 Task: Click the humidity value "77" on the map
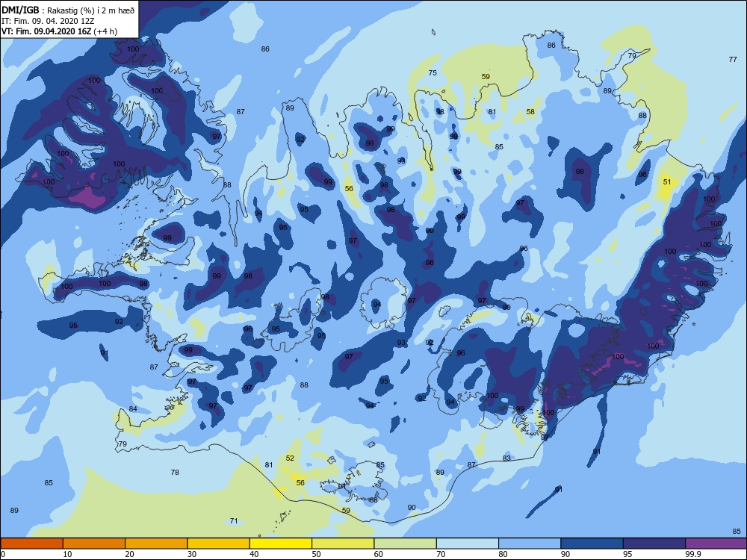(733, 60)
